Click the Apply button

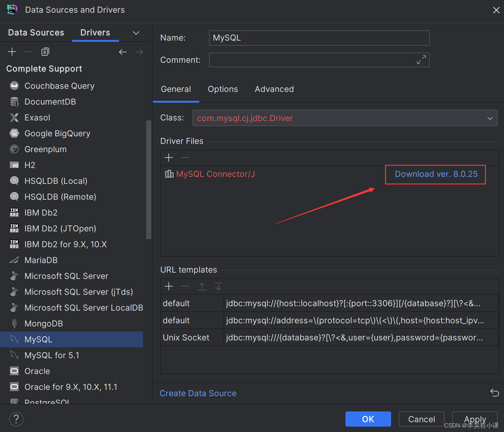475,419
